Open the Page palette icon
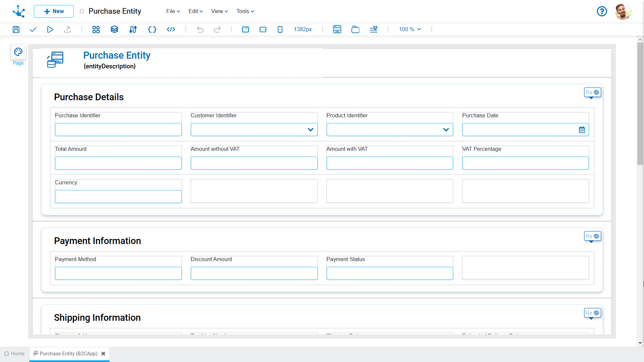644x362 pixels. [x=18, y=52]
